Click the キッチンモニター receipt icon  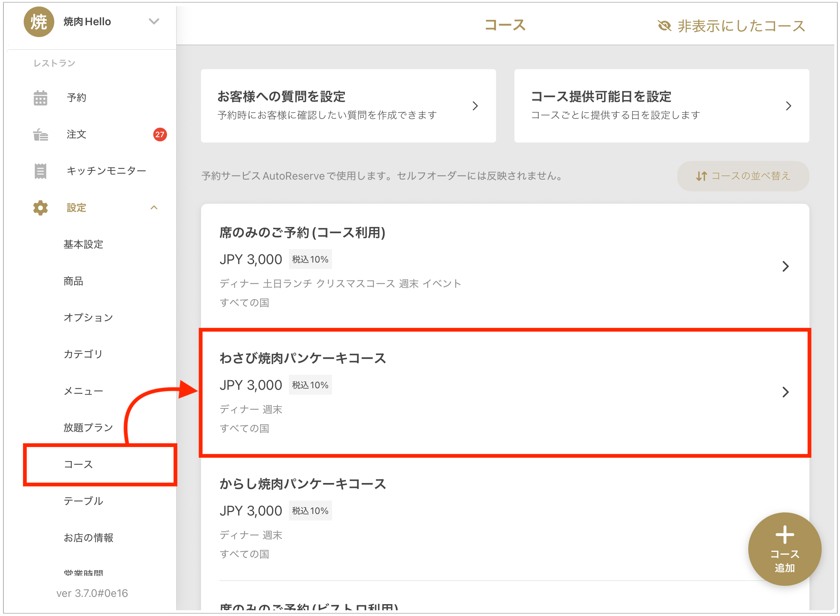tap(40, 171)
